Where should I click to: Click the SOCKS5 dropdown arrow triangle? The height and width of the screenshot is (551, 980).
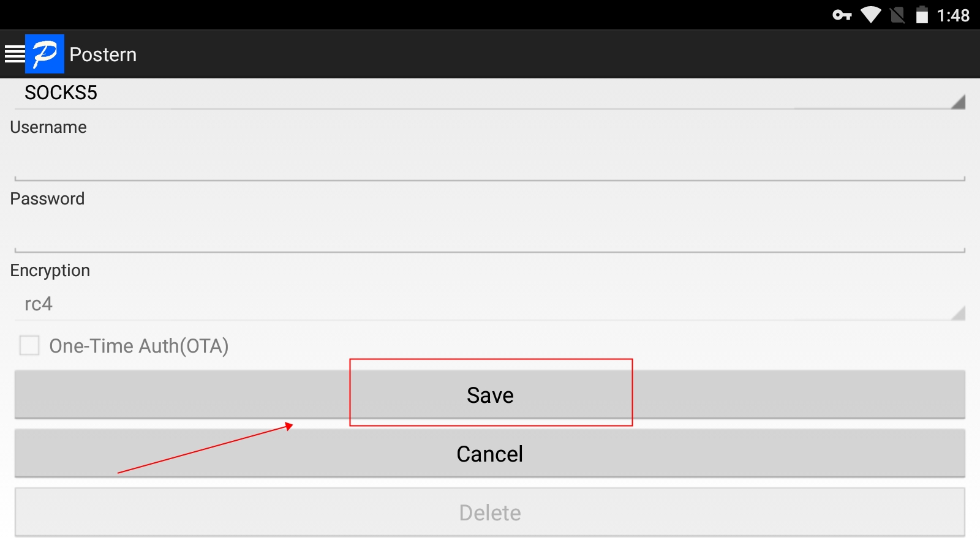958,102
